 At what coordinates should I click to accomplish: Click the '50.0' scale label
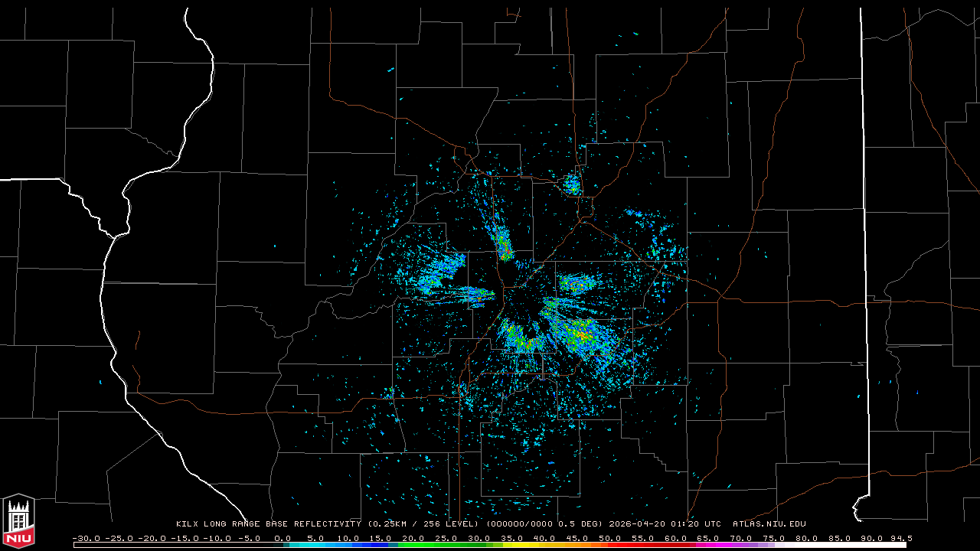click(610, 538)
